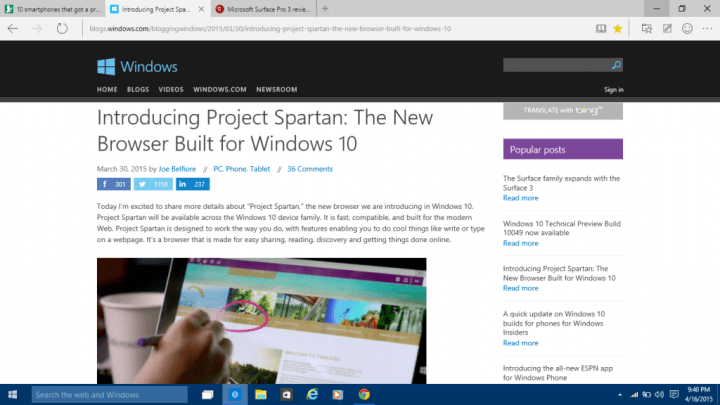Open the Store icon on taskbar
The image size is (720, 405).
pos(287,394)
